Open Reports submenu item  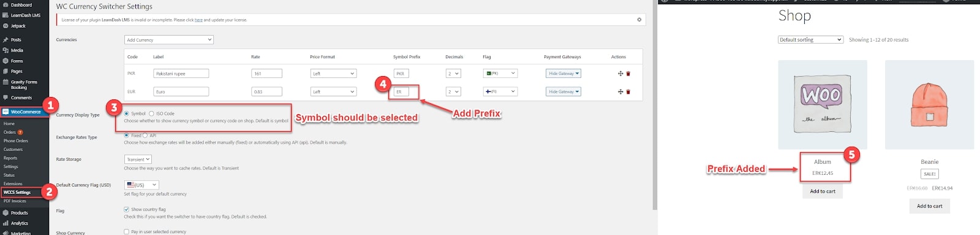(x=10, y=158)
